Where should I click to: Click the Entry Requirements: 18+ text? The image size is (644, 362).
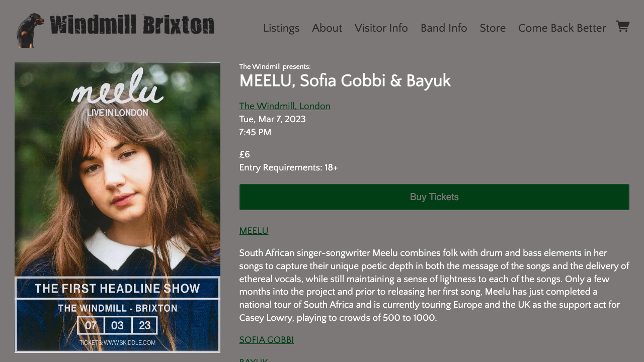click(288, 167)
